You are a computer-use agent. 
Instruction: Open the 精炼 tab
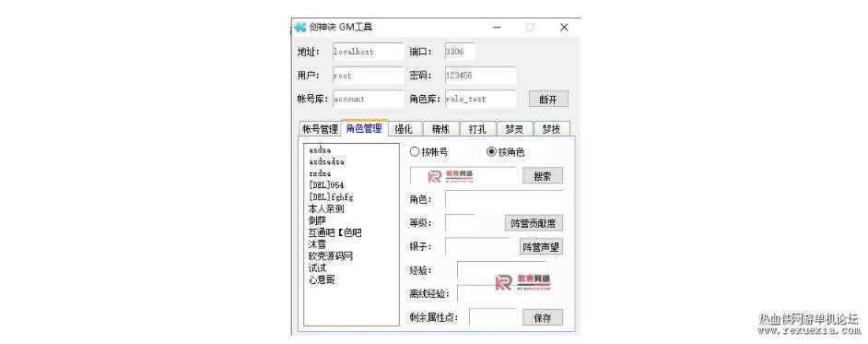[440, 129]
